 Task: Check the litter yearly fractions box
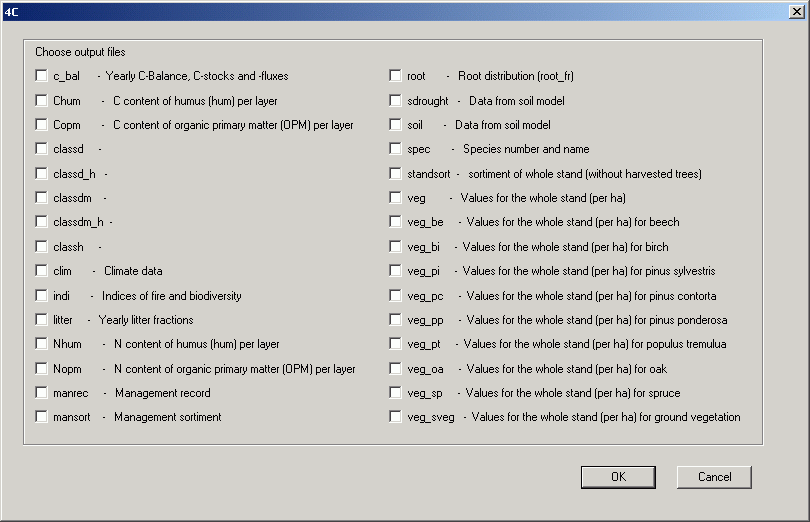(41, 320)
